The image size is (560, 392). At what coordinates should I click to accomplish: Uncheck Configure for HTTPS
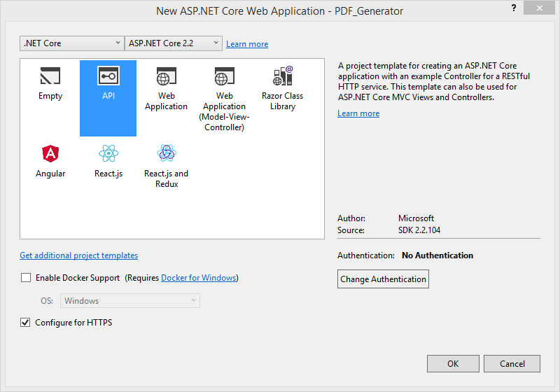click(26, 323)
